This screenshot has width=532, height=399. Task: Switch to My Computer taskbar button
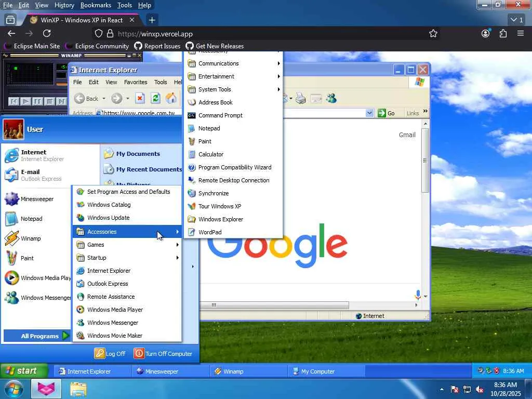pos(326,371)
